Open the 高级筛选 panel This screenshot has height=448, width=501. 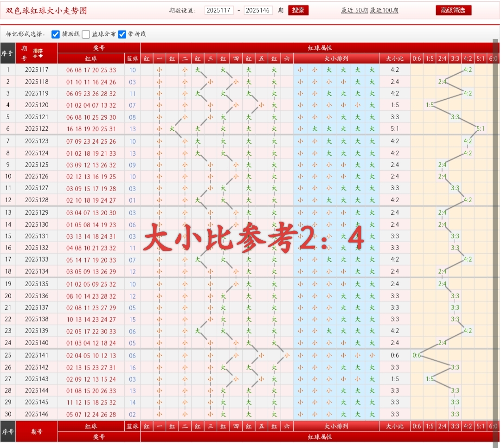453,10
